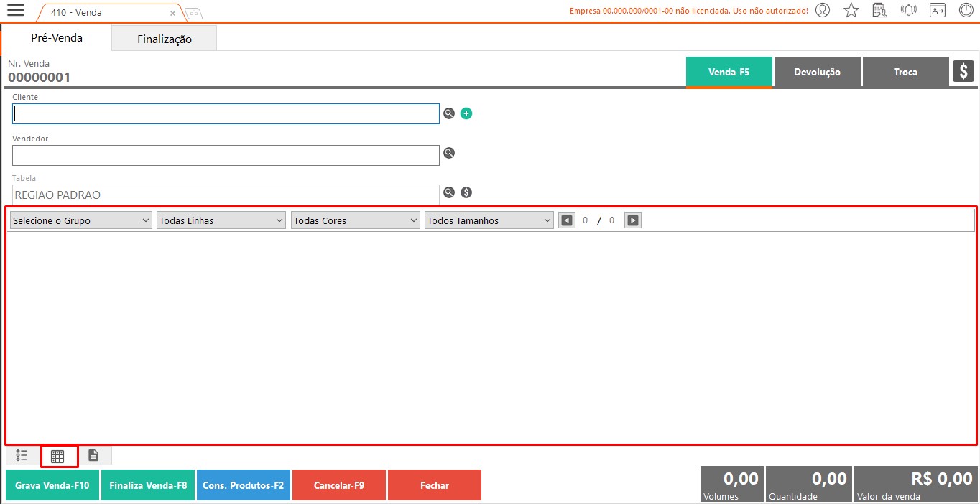Open the notifications bell icon

coord(908,10)
